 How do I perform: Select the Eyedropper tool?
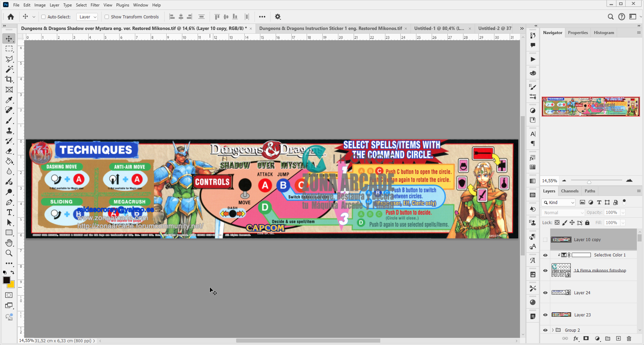(9, 100)
